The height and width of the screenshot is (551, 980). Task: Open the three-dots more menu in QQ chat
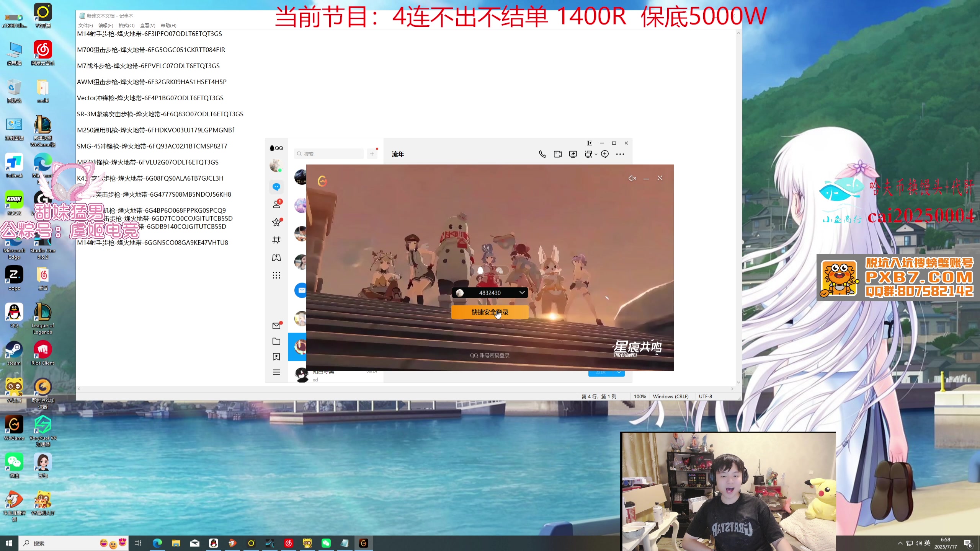point(620,154)
